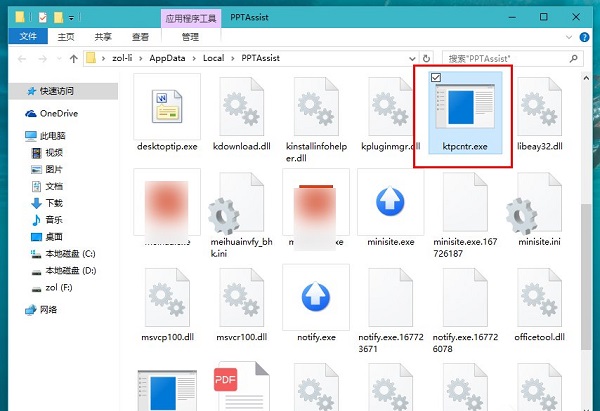The height and width of the screenshot is (411, 600).
Task: Select the notify.exe.167726078 file icon
Action: [465, 297]
